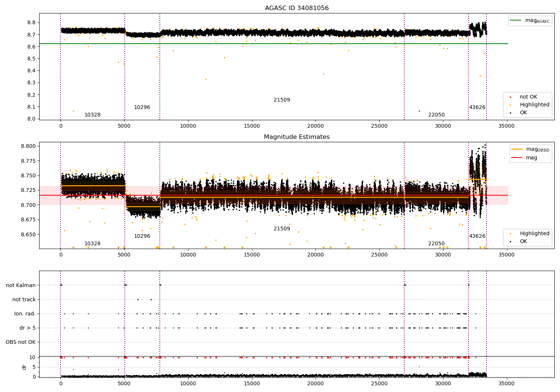Click the 35000 x-axis tick of top plot
This screenshot has width=560, height=392.
click(507, 126)
